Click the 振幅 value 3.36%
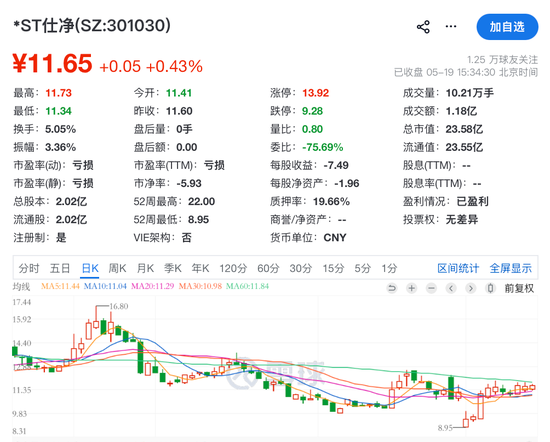Viewport: 550px width, 442px height. point(60,147)
